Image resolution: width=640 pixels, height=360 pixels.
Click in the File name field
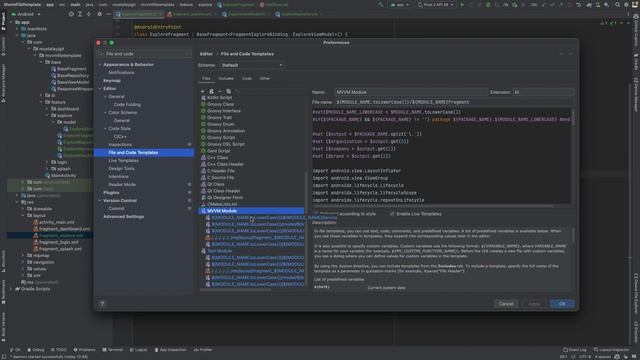[454, 102]
